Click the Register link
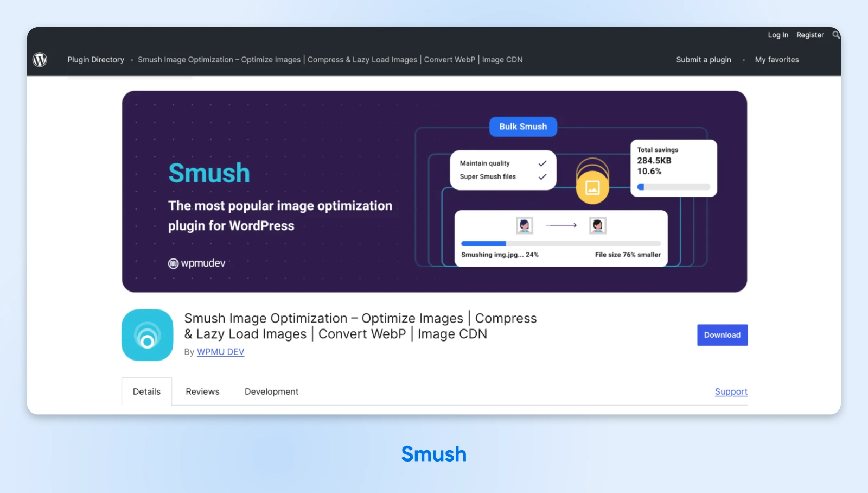 [x=810, y=35]
